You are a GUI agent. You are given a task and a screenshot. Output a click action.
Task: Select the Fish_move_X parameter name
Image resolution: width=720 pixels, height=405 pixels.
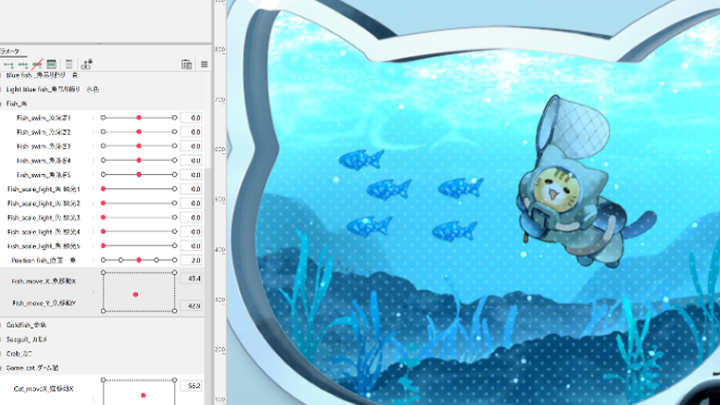[44, 281]
